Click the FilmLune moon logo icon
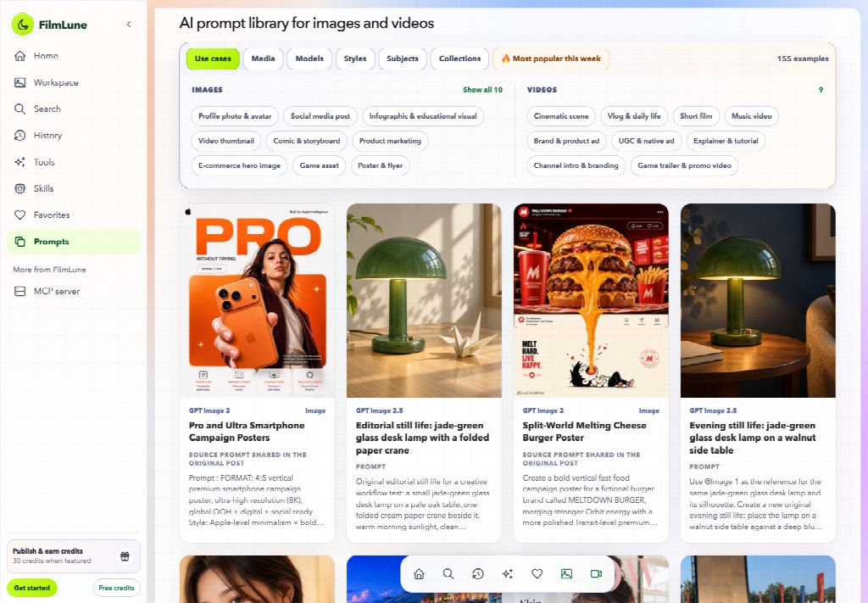 [x=22, y=25]
